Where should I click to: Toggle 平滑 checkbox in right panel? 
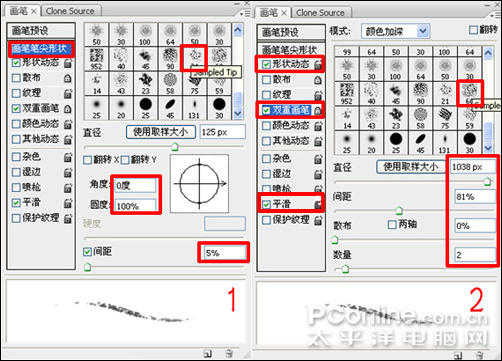point(266,204)
